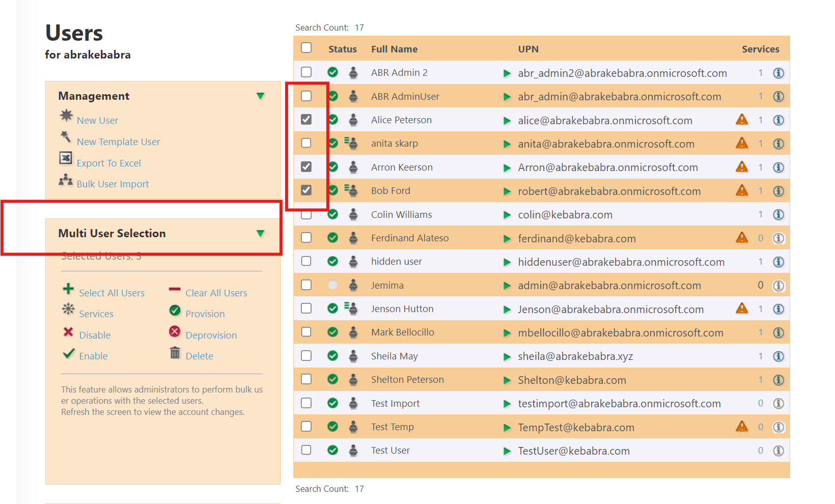Select the New Template User wand icon
The width and height of the screenshot is (835, 504).
65,137
